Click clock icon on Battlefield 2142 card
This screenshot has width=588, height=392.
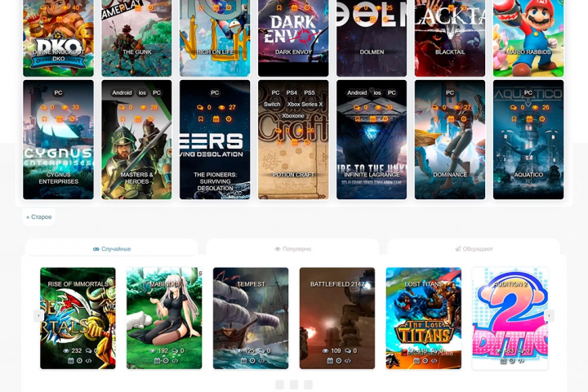click(x=339, y=361)
